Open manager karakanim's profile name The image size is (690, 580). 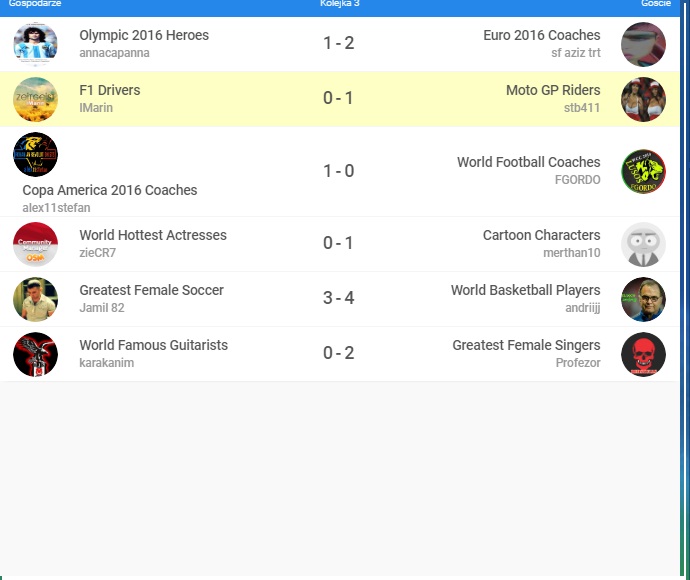pos(106,363)
